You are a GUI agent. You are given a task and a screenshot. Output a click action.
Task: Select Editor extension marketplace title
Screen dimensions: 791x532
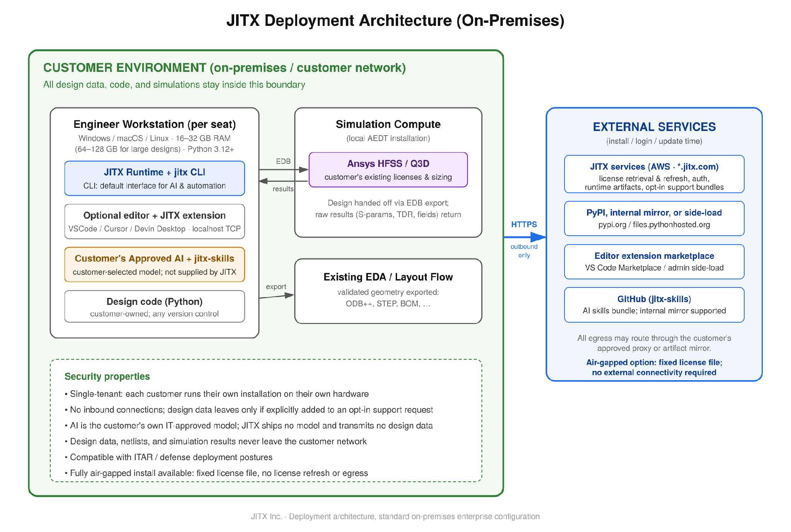[x=654, y=256]
